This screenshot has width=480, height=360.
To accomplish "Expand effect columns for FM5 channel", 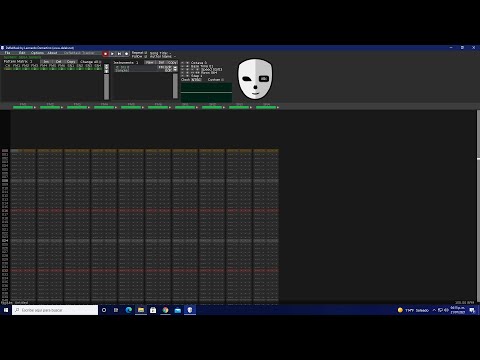I will tap(143, 107).
